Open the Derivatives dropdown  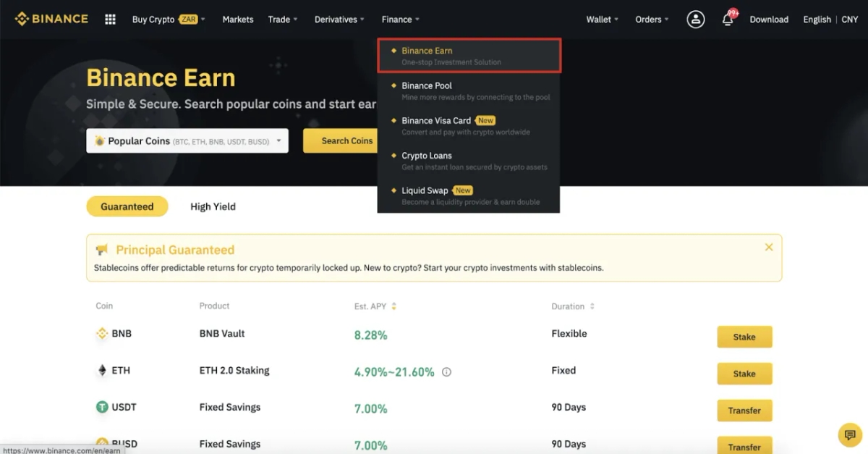338,20
